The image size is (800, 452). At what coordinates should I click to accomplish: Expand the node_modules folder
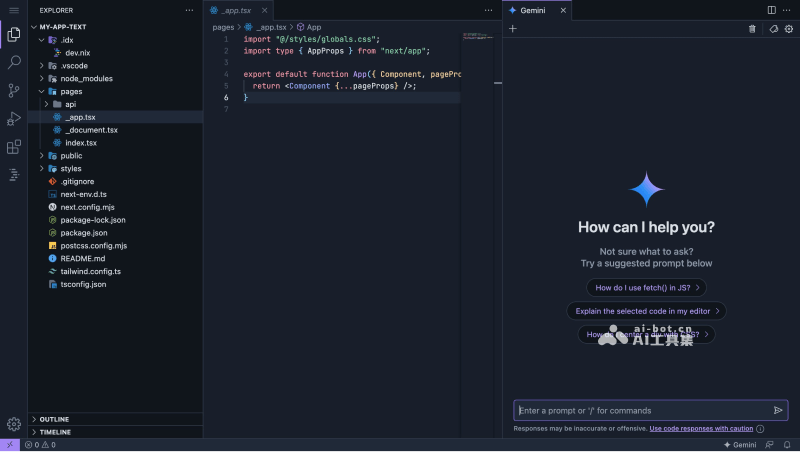click(x=85, y=78)
